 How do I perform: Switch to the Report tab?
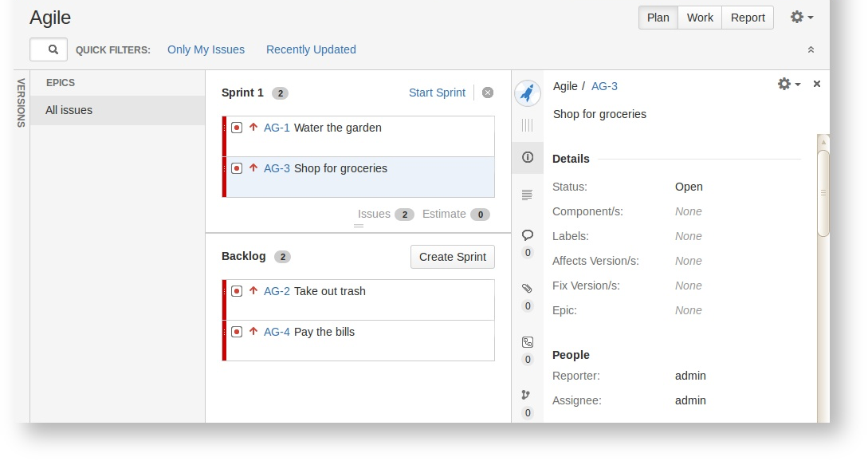[x=748, y=18]
